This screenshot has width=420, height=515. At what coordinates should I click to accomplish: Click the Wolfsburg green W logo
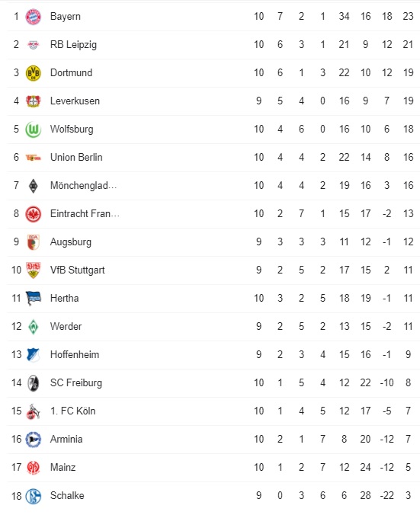click(34, 130)
